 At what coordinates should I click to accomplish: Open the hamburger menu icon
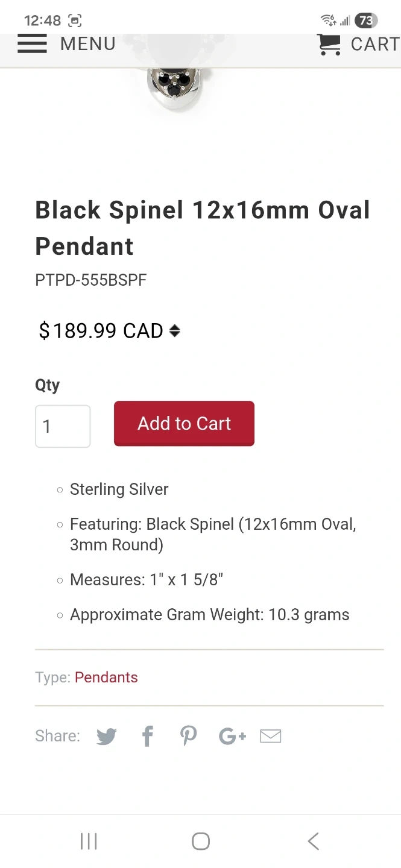tap(32, 44)
